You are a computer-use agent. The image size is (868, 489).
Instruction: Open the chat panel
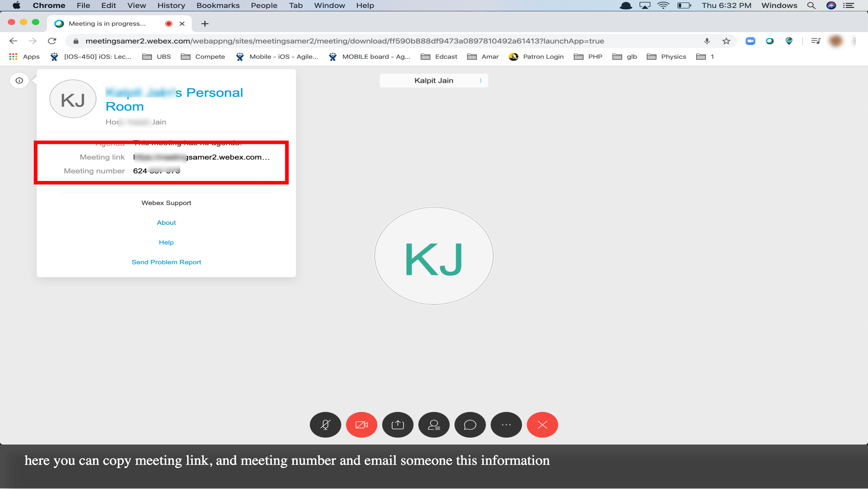[470, 425]
